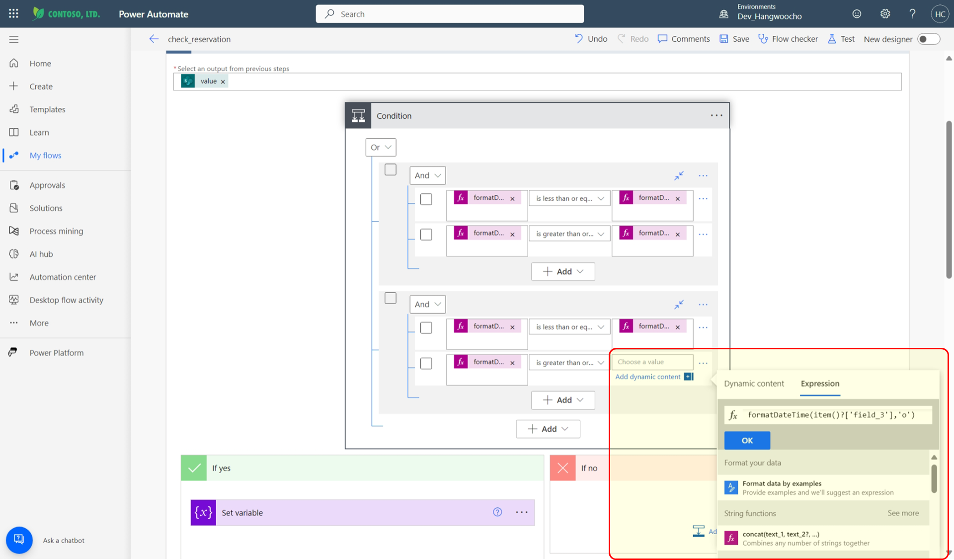Open the Or operator dropdown
The width and height of the screenshot is (954, 560).
381,147
